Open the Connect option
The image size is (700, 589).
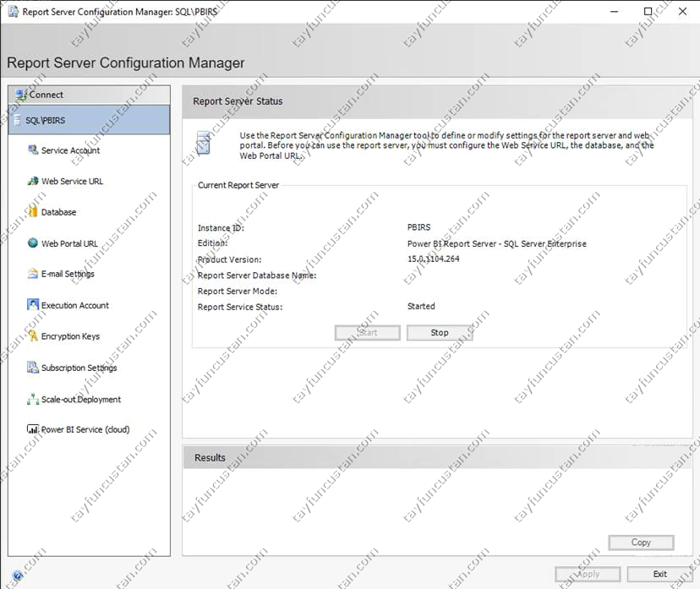pyautogui.click(x=90, y=95)
